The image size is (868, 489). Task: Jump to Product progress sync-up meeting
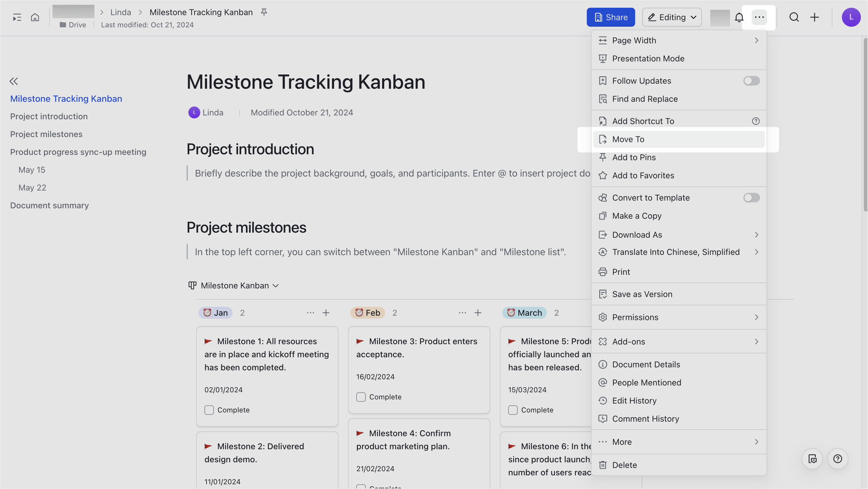(78, 152)
